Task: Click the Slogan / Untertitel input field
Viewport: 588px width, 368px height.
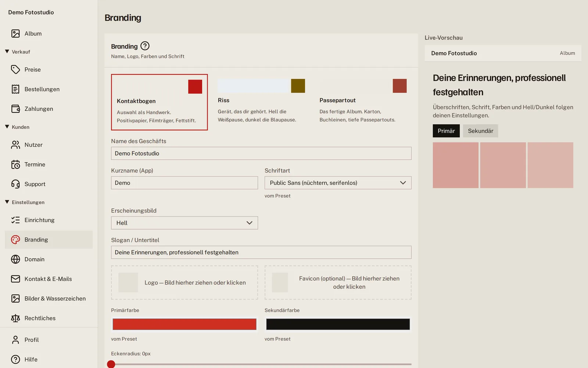Action: 261,252
